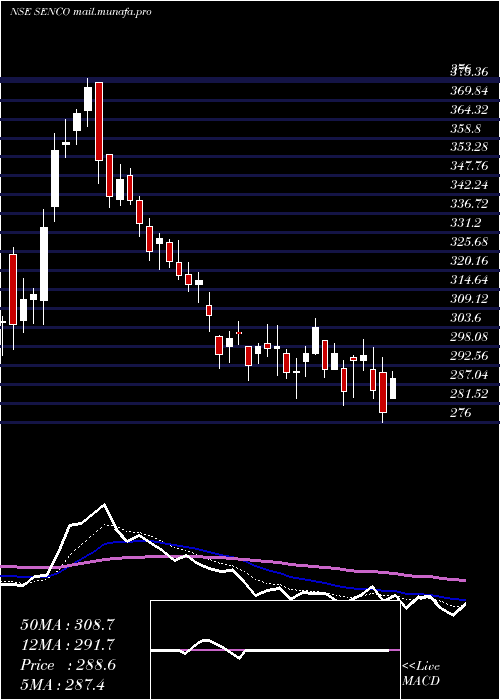Image resolution: width=500 pixels, height=700 pixels.
Task: Select the 331.2 price axis label
Action: (x=466, y=224)
